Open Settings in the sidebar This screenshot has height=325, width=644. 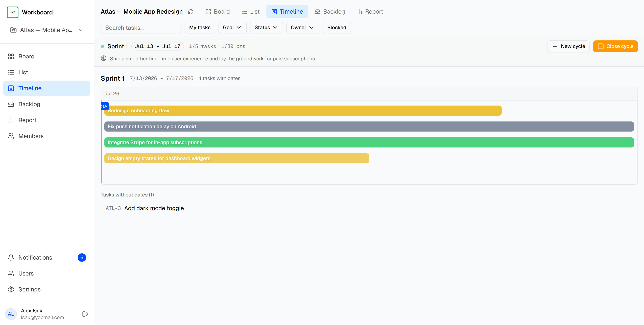[47, 289]
